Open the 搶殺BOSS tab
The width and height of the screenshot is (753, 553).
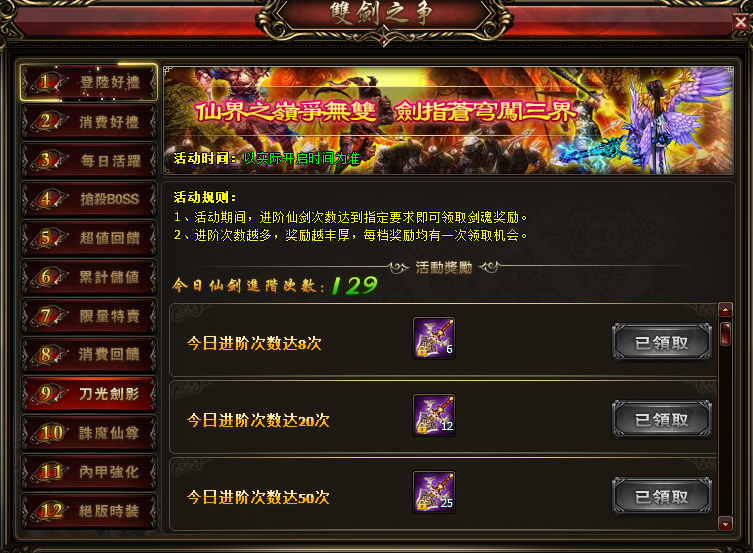pyautogui.click(x=89, y=199)
